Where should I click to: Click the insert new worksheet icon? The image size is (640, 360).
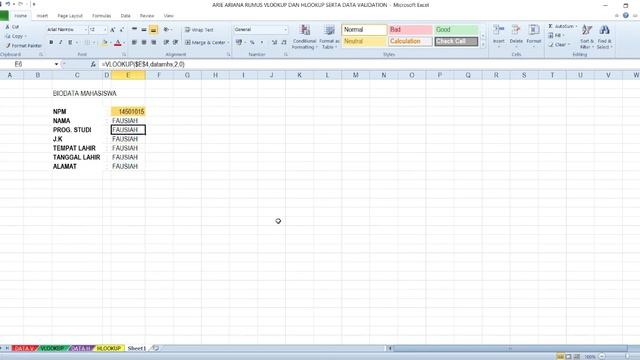click(155, 349)
